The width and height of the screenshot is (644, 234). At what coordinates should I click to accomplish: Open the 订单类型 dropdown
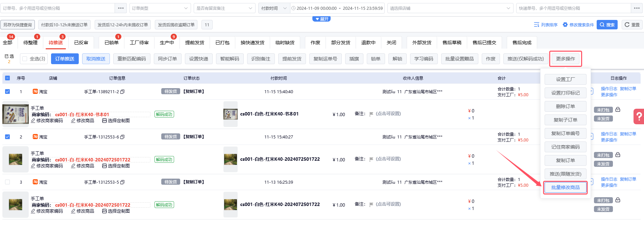tap(160, 8)
